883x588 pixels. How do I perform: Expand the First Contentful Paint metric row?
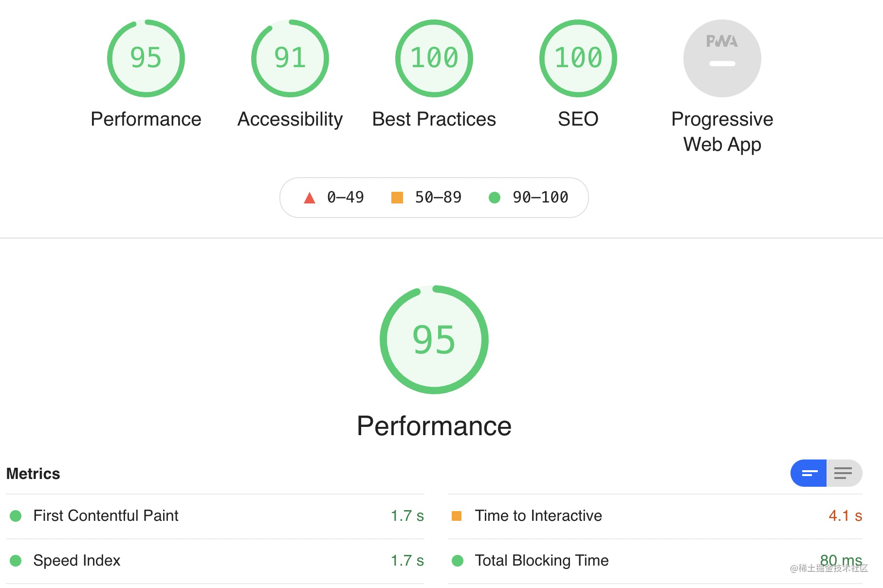(215, 516)
